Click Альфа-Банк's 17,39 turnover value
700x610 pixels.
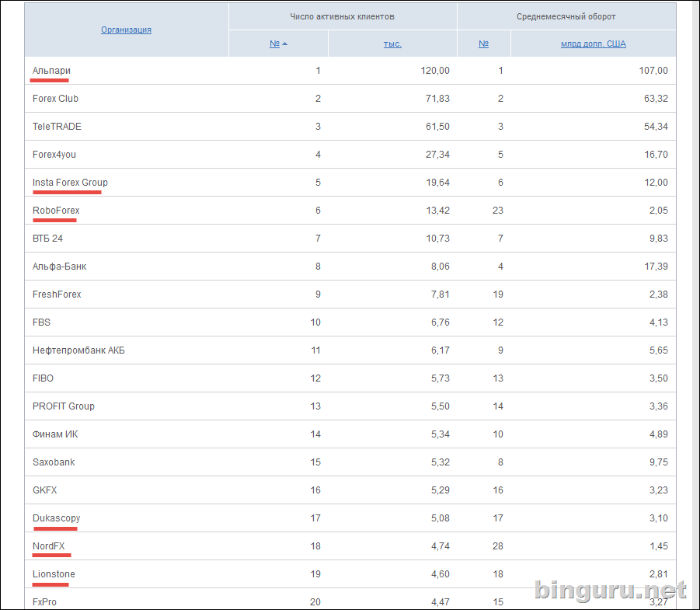click(x=656, y=267)
